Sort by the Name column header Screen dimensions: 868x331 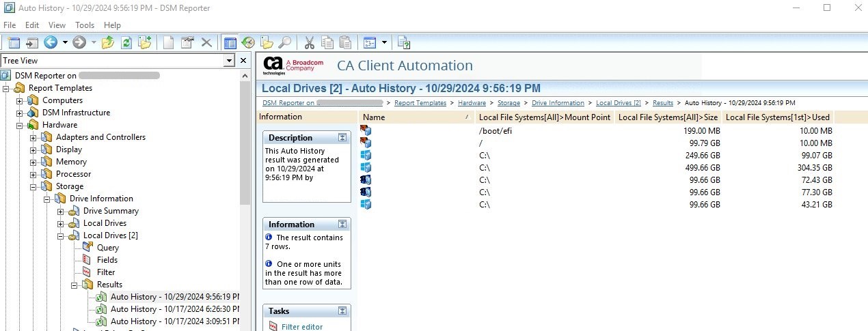click(417, 117)
